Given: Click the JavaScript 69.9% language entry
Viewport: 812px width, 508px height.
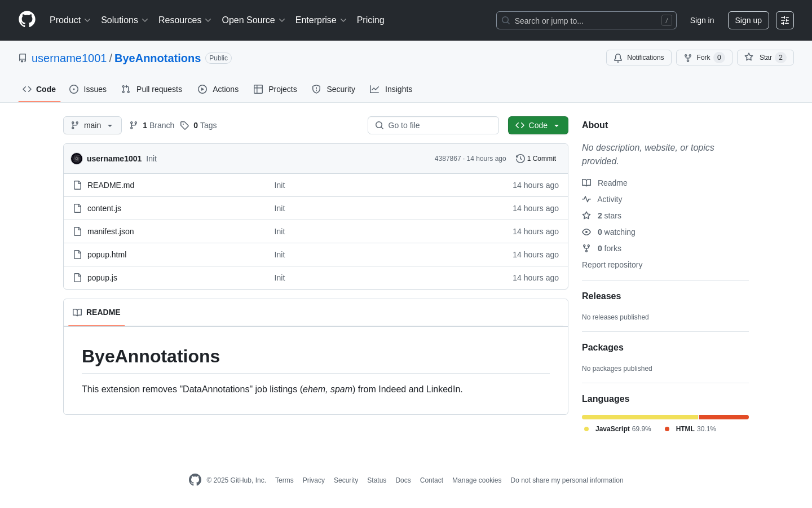Looking at the screenshot, I should click(617, 429).
